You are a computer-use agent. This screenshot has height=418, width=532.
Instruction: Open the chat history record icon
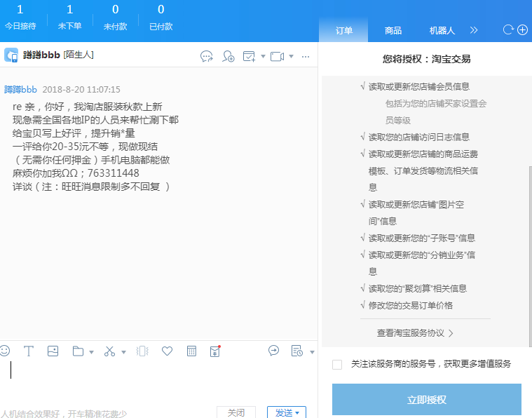(x=297, y=351)
